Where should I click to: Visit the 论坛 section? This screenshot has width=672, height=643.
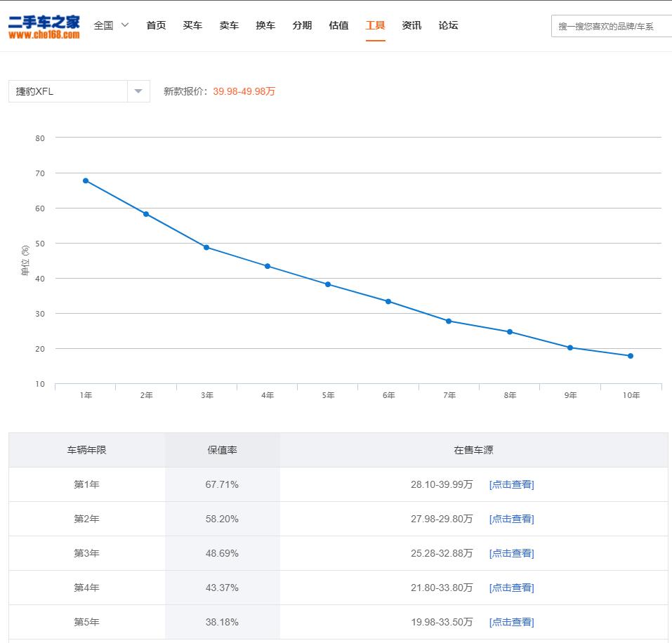click(x=447, y=25)
